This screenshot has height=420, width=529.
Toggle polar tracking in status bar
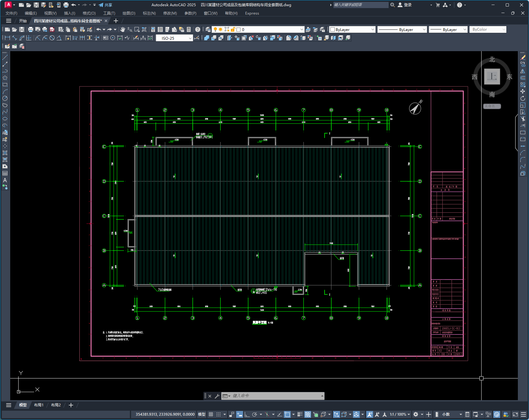pos(254,414)
